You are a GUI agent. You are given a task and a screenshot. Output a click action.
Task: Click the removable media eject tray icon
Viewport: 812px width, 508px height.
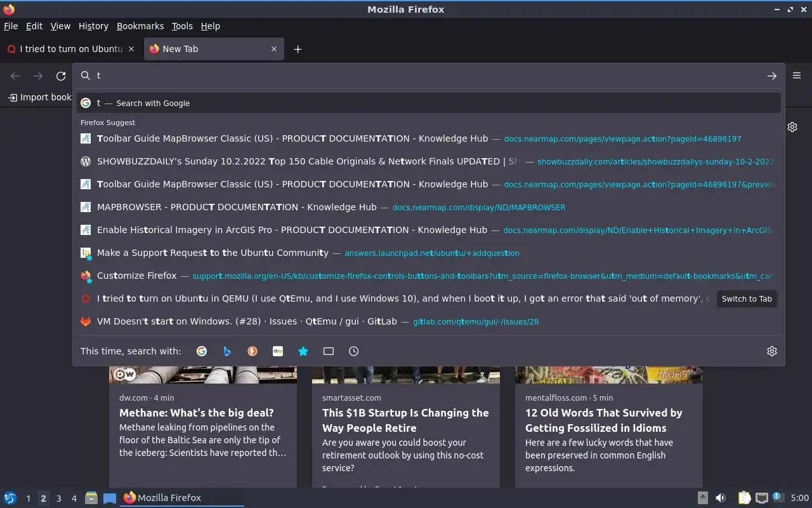click(x=703, y=498)
